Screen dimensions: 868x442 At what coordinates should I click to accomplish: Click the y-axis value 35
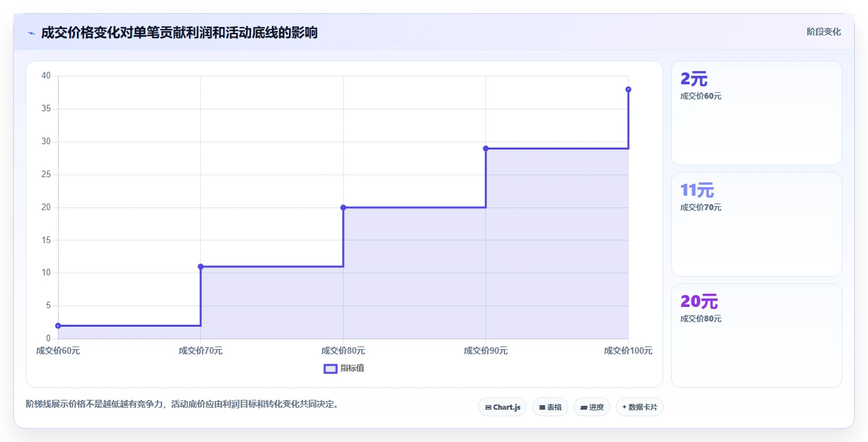coord(46,109)
